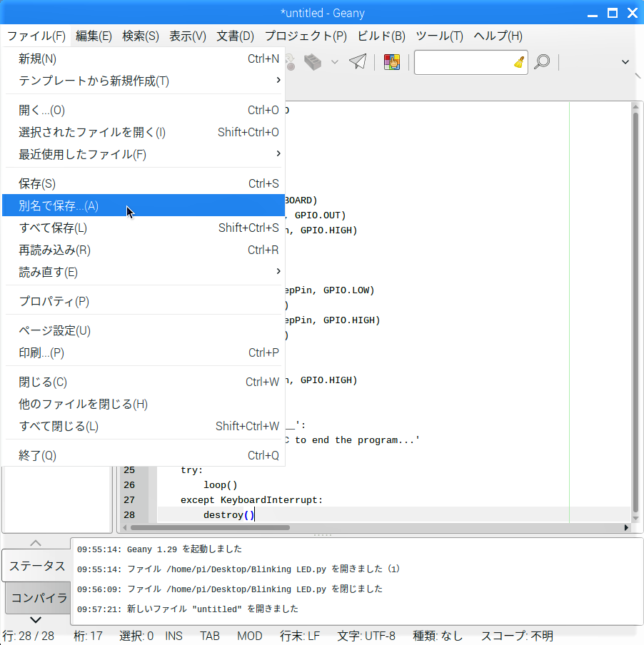Screen dimensions: 644x645
Task: Select 終了(Q) to quit Geany
Action: click(x=144, y=456)
